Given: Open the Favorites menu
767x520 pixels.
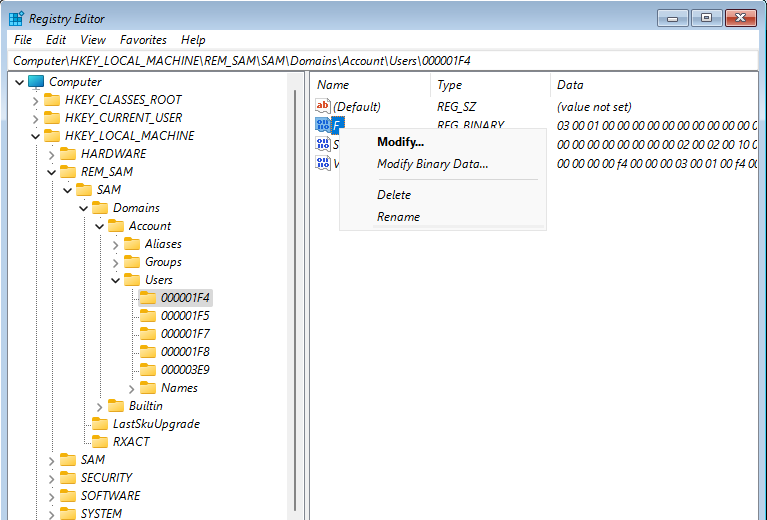Looking at the screenshot, I should (143, 40).
